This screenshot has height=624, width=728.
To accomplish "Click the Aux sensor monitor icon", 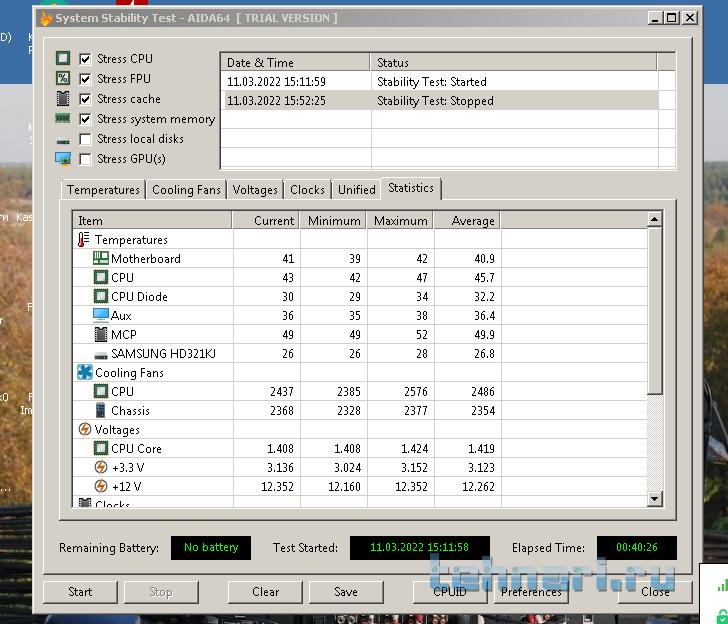I will pos(100,316).
